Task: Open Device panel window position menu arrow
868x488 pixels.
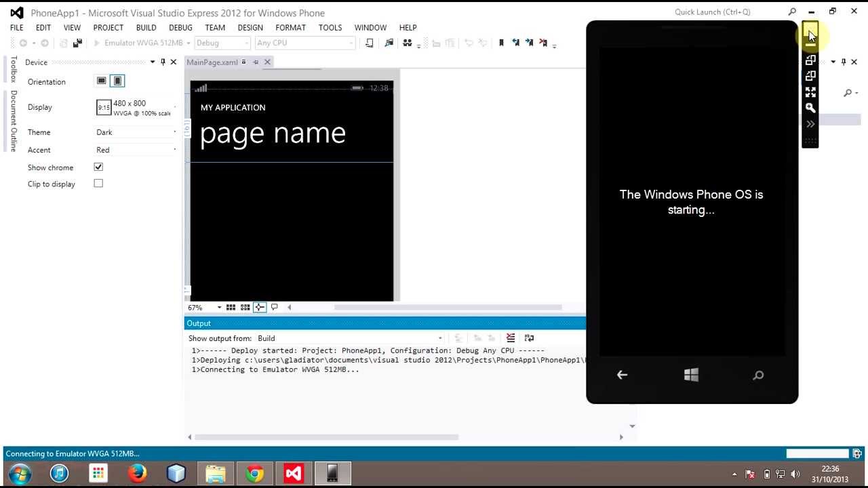Action: pyautogui.click(x=153, y=62)
